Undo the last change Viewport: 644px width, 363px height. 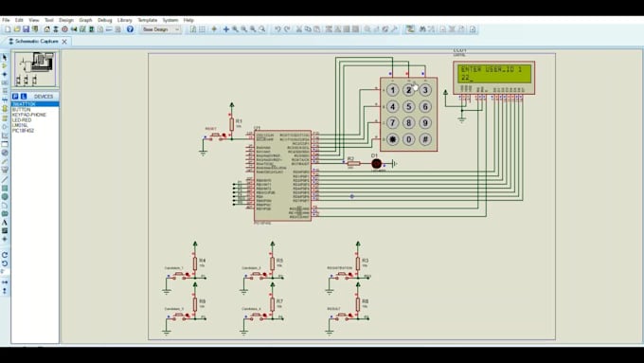pos(278,29)
